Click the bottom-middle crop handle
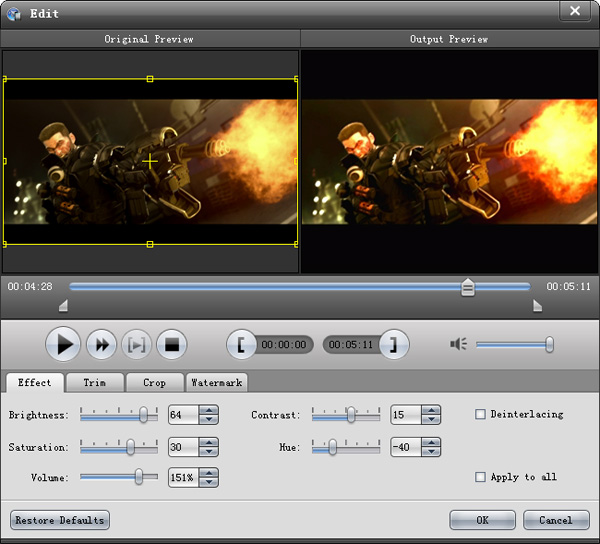The width and height of the screenshot is (600, 544). [150, 244]
